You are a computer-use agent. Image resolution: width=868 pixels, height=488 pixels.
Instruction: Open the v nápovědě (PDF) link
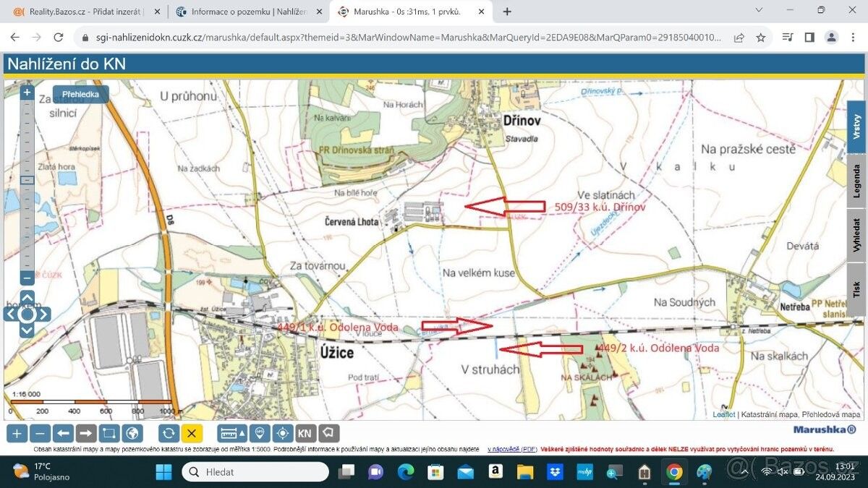[511, 449]
